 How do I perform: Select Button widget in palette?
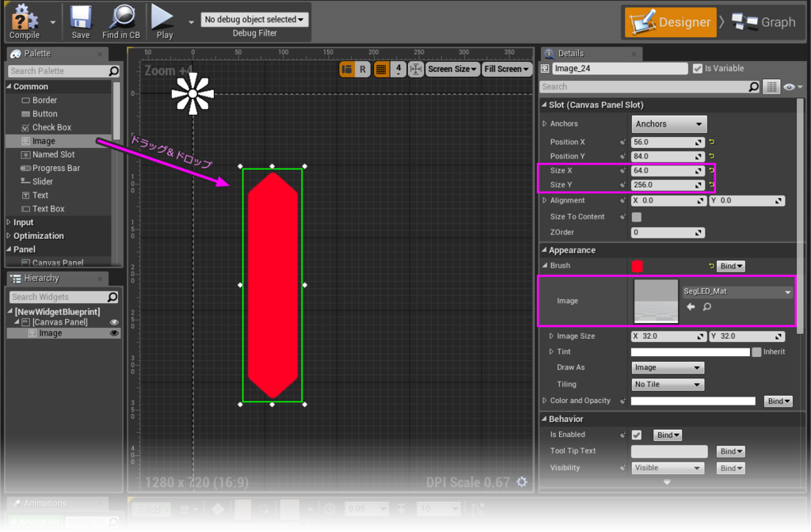[58, 114]
